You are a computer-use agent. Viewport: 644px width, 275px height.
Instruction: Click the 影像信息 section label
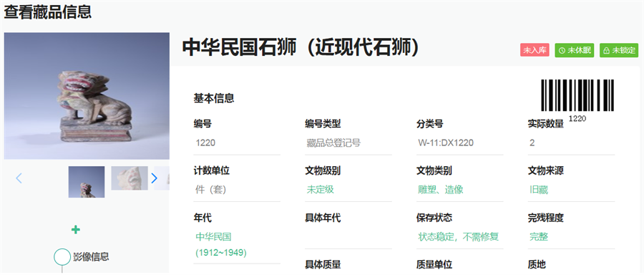[91, 257]
